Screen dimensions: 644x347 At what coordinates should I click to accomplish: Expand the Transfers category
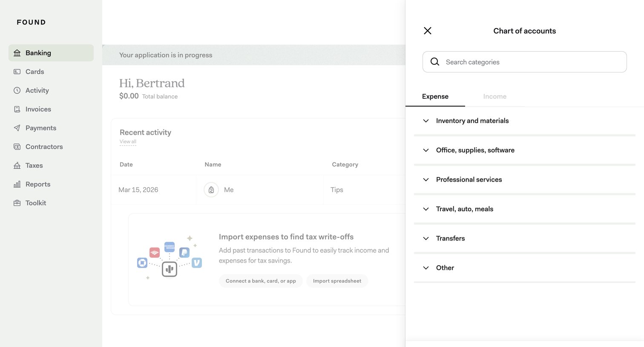(524, 238)
